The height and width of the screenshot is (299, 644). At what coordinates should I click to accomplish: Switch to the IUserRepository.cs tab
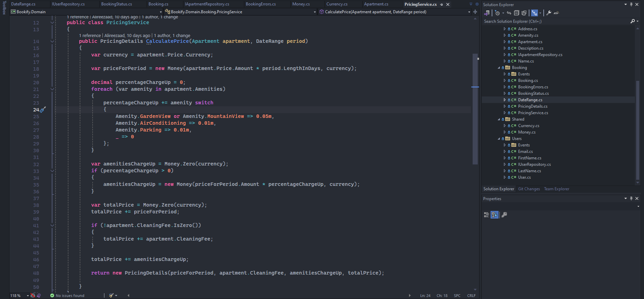pyautogui.click(x=68, y=4)
